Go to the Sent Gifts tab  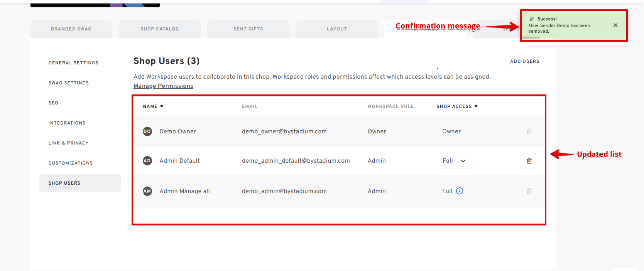click(248, 29)
